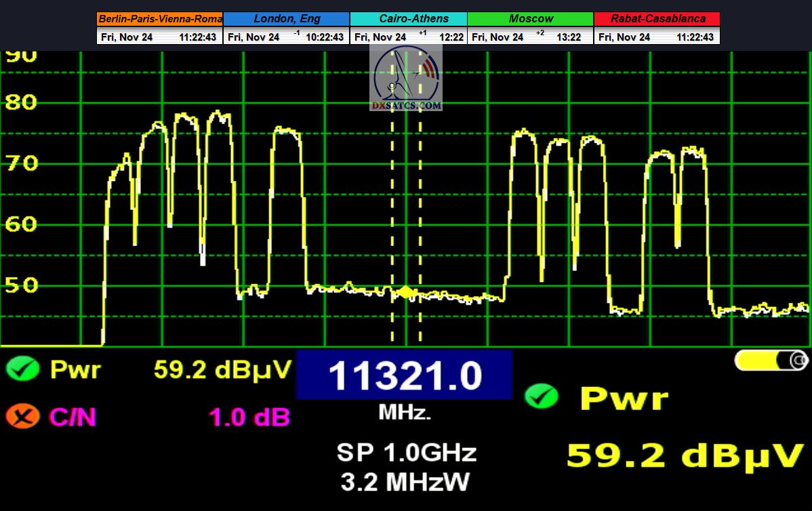The width and height of the screenshot is (812, 511).
Task: Click the yellow battery indicator icon
Action: 771,361
